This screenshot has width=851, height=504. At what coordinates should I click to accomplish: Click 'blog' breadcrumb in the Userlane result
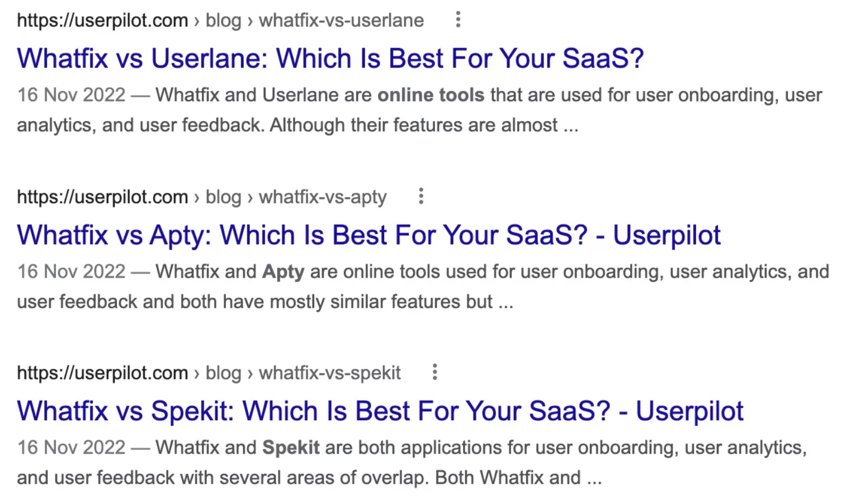click(x=223, y=21)
